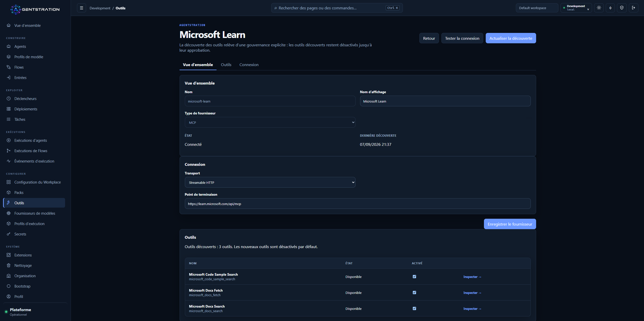Click the Déploiements server icon
This screenshot has width=644, height=321.
tap(9, 109)
